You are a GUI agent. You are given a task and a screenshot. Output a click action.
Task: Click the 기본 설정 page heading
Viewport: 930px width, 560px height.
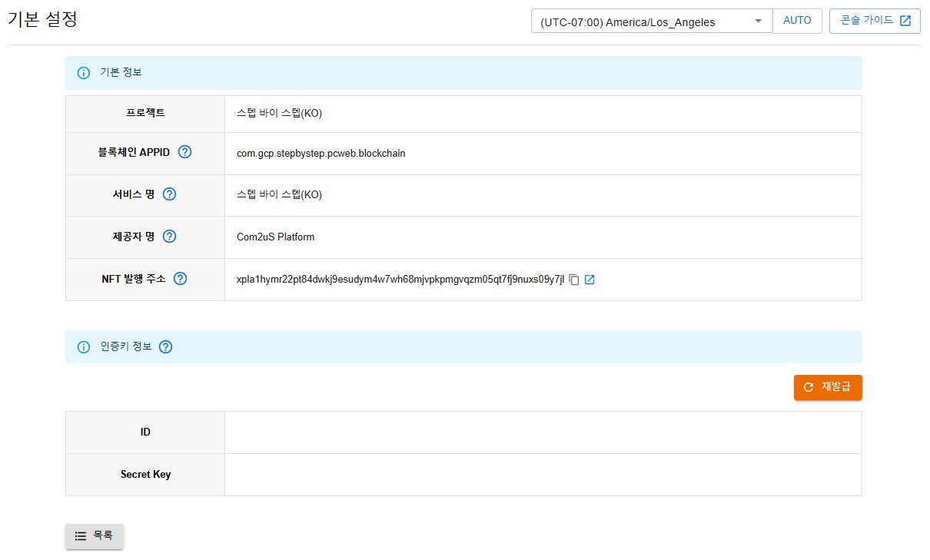pos(42,20)
